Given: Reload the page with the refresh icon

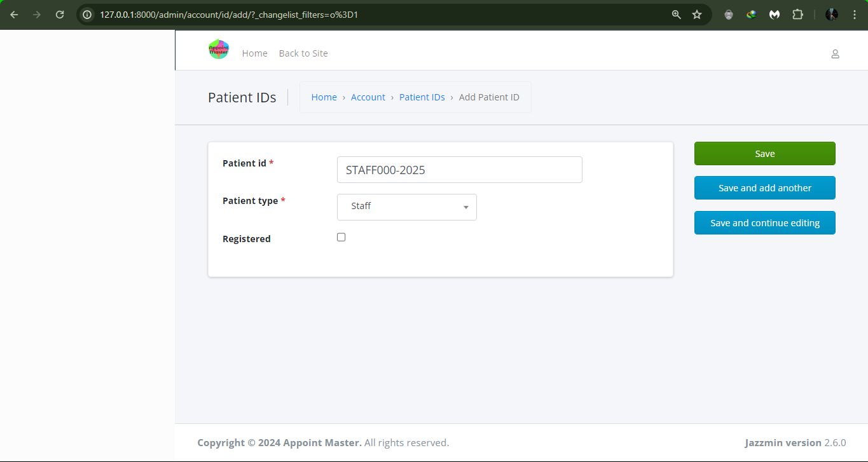Looking at the screenshot, I should 60,15.
